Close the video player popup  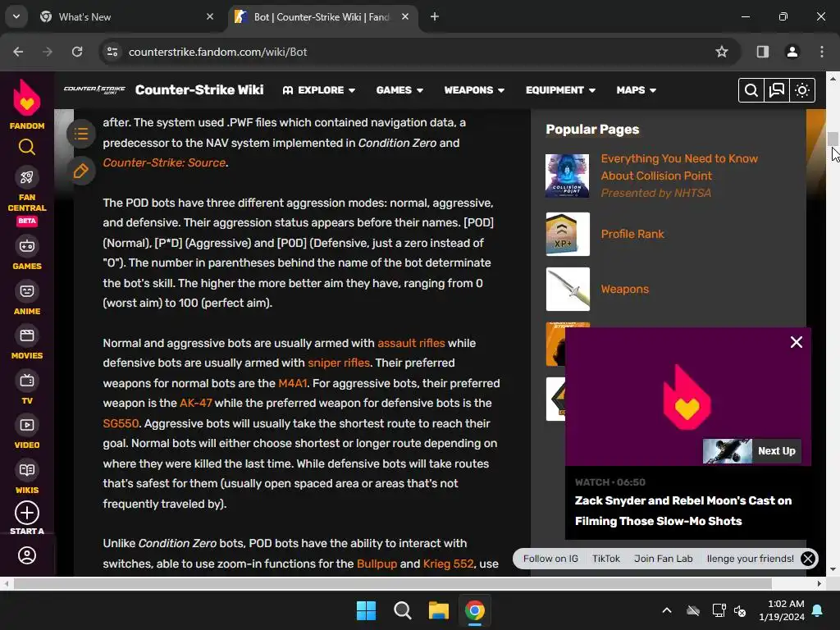[796, 342]
